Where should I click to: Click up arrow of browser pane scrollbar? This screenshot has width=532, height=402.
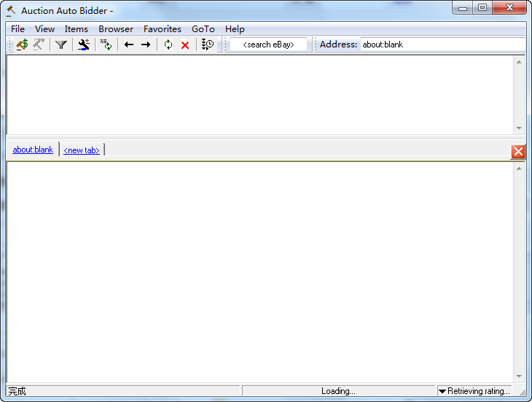519,169
